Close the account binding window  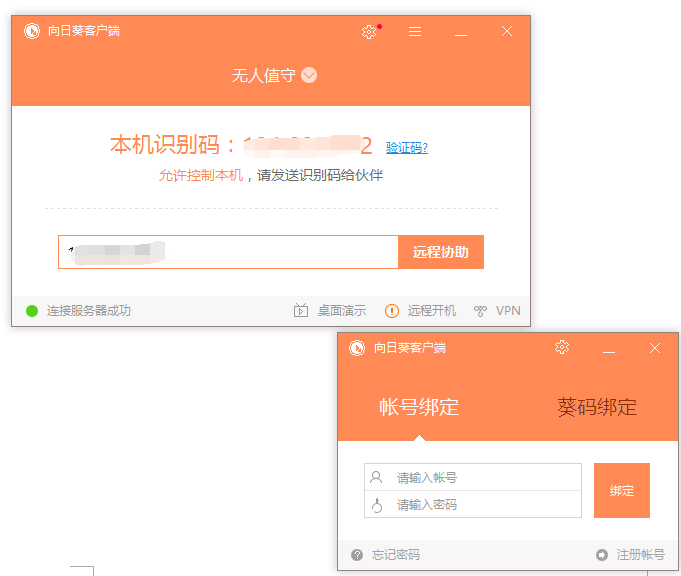(655, 348)
